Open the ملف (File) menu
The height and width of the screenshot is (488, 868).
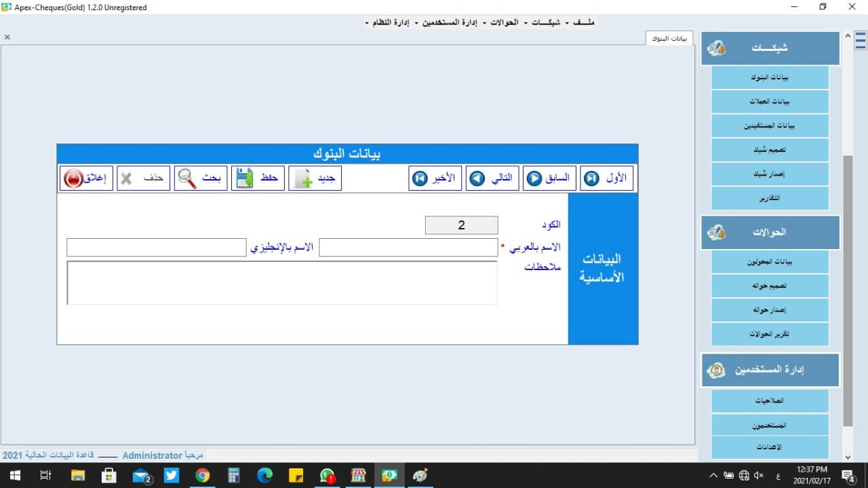click(582, 22)
